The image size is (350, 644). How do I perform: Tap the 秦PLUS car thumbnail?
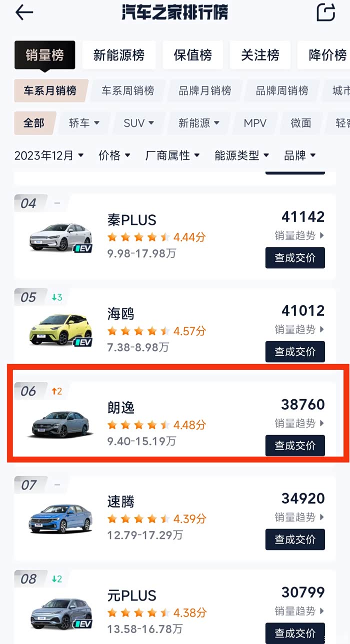60,237
